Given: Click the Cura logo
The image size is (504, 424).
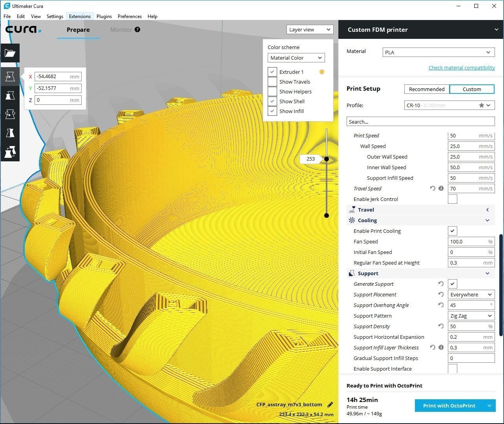Looking at the screenshot, I should [x=23, y=29].
